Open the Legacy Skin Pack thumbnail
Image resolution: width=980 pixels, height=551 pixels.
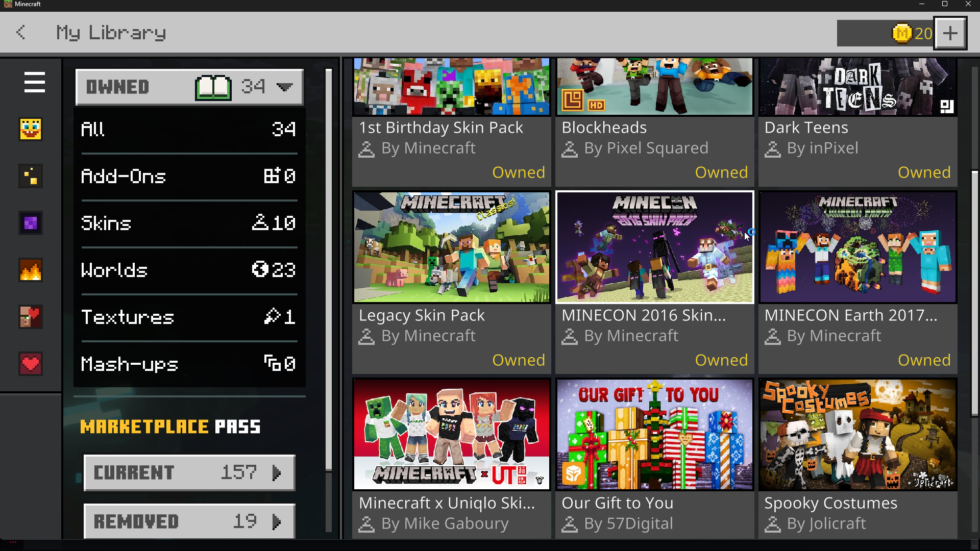tap(451, 247)
